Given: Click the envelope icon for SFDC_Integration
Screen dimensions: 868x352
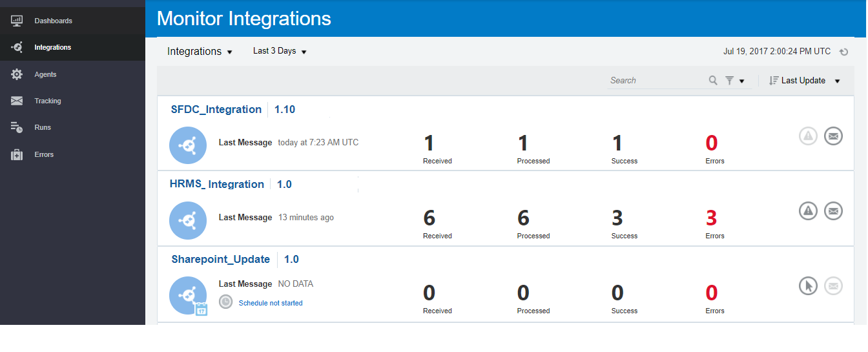Looking at the screenshot, I should (833, 136).
